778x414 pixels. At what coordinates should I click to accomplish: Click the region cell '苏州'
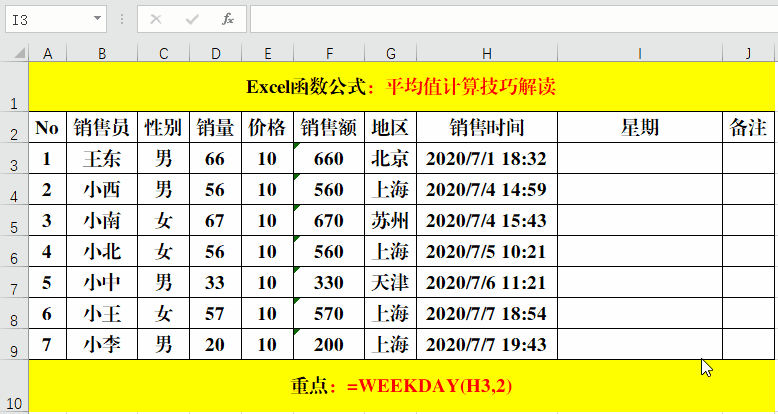pyautogui.click(x=390, y=220)
